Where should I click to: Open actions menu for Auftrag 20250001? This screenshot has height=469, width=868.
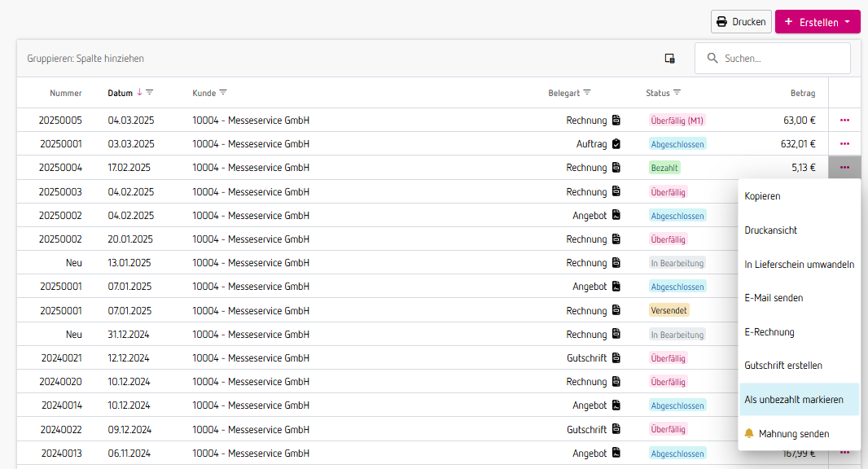844,144
